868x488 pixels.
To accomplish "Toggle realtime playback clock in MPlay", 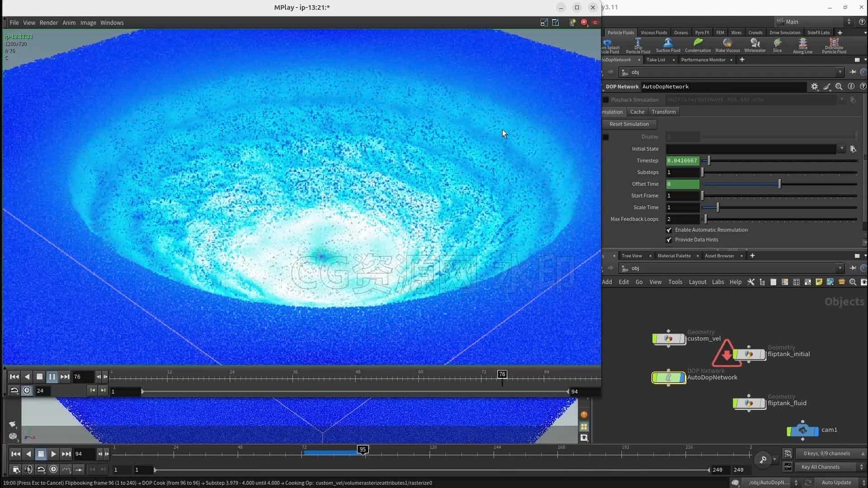I will (27, 390).
